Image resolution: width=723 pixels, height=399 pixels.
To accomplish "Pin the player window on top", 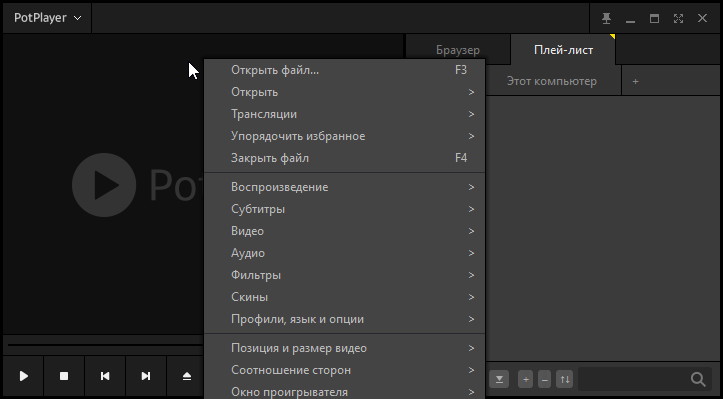I will [x=606, y=18].
